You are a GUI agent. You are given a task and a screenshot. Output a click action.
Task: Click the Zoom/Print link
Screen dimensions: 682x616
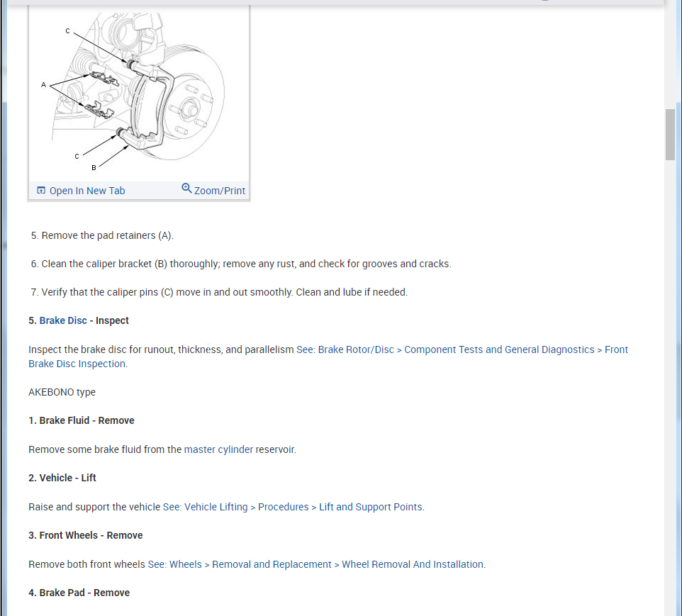click(219, 191)
